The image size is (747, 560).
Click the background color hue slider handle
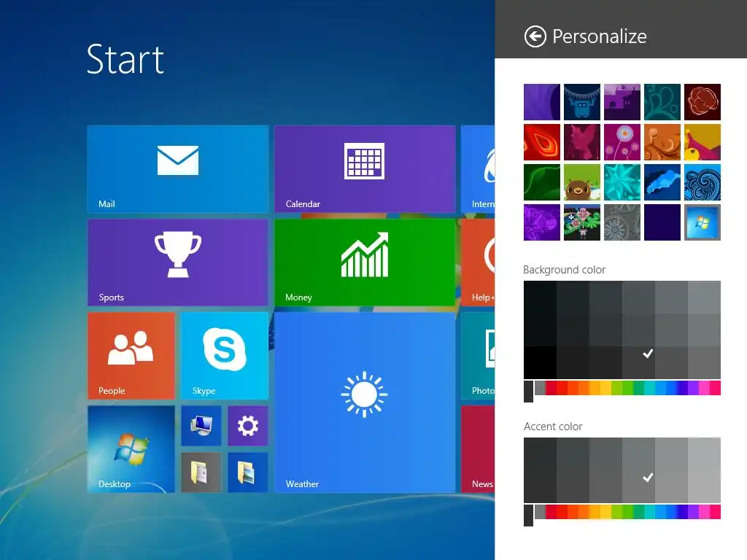(528, 392)
